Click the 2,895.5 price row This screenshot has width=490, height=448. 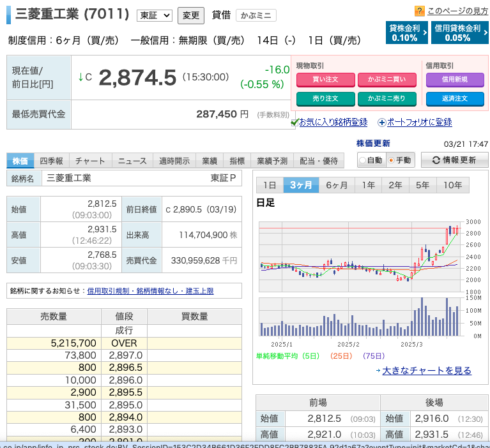tap(124, 392)
